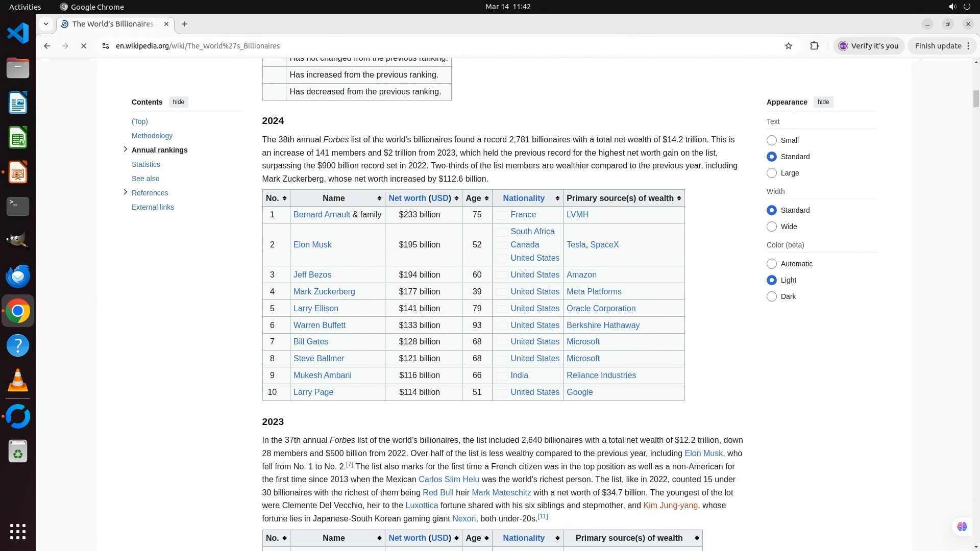This screenshot has height=551, width=980.
Task: Select the Dark color option
Action: 772,296
